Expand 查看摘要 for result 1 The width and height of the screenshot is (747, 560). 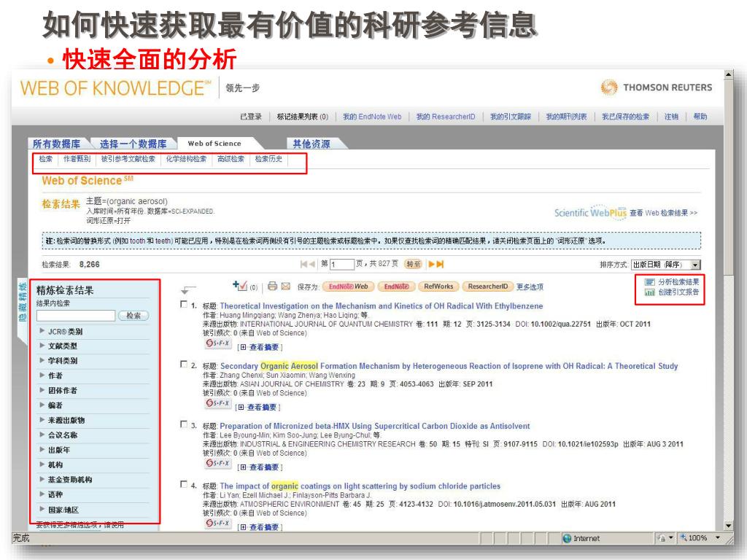260,347
